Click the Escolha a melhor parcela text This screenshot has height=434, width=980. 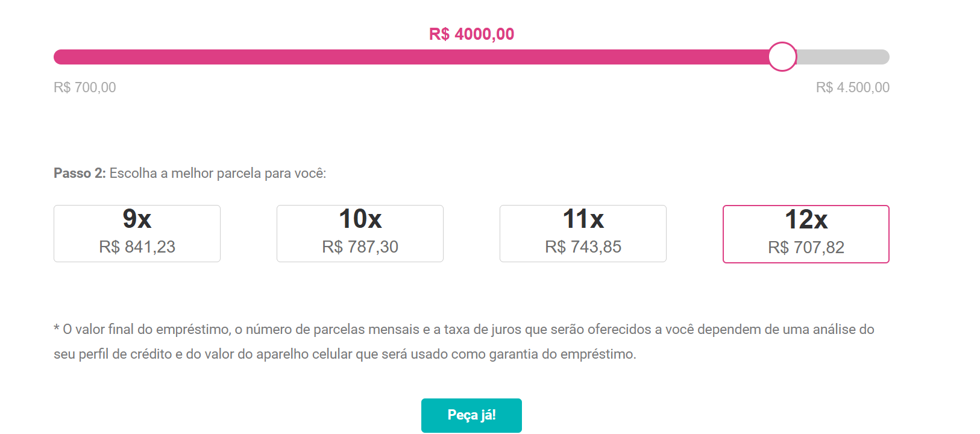(x=218, y=174)
